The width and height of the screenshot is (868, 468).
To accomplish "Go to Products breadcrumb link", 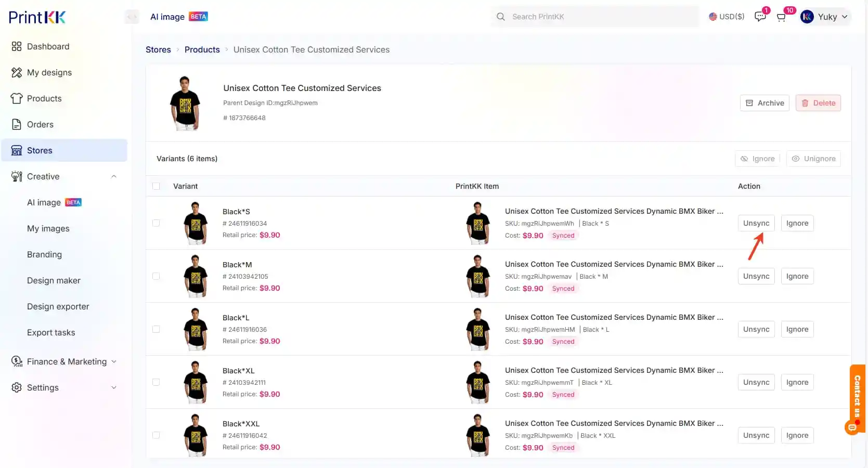I will tap(202, 49).
